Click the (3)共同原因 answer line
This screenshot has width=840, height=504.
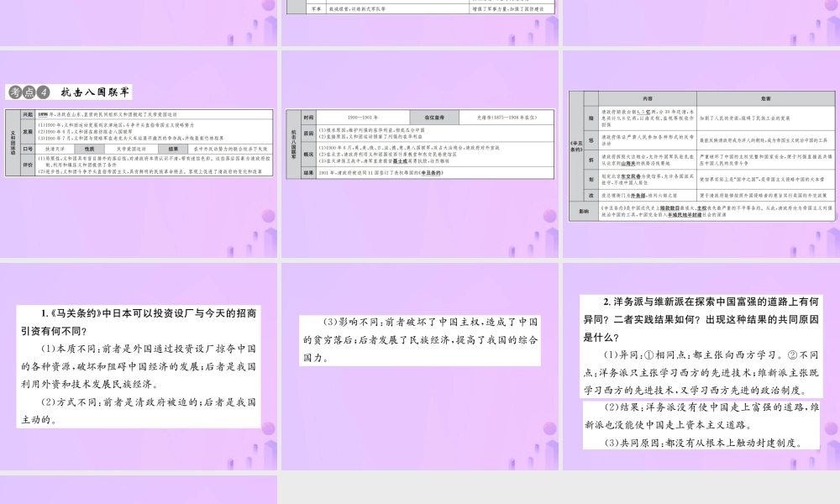point(701,444)
